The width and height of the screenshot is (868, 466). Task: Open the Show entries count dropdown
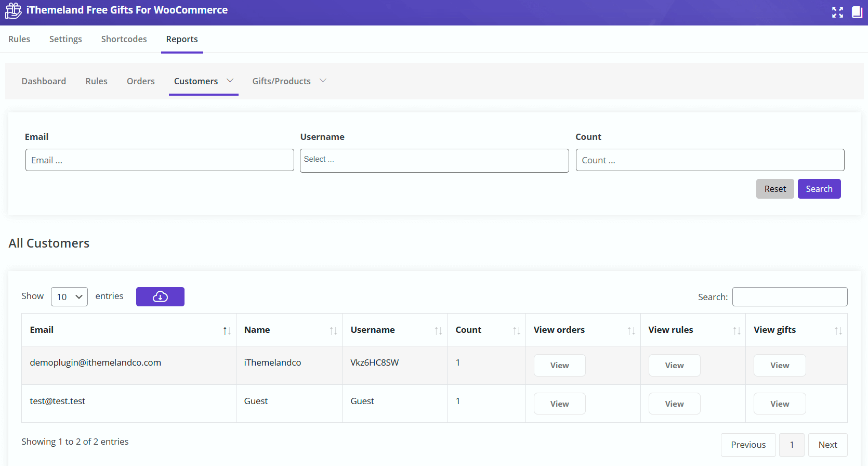(x=69, y=297)
